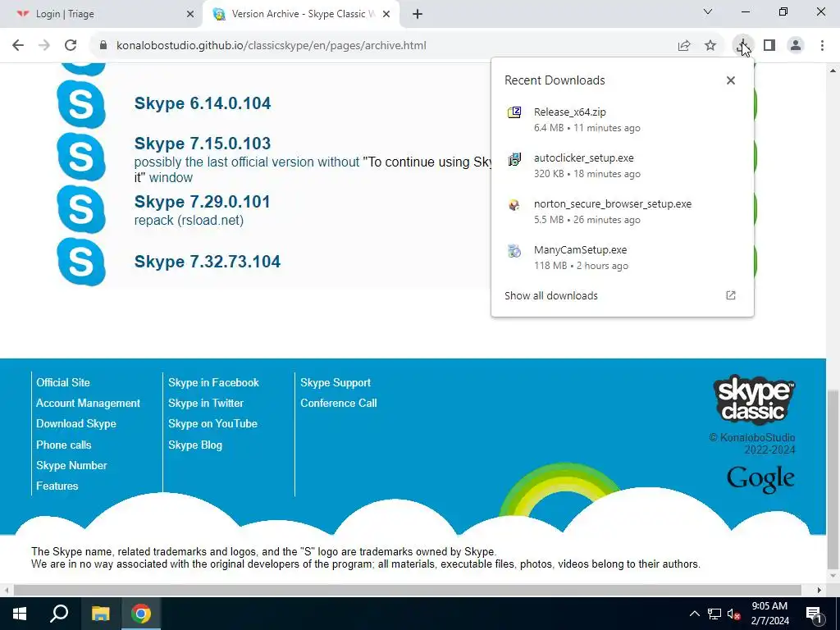Screen dimensions: 840x630
Task: Click Show all downloads
Action: [550, 295]
